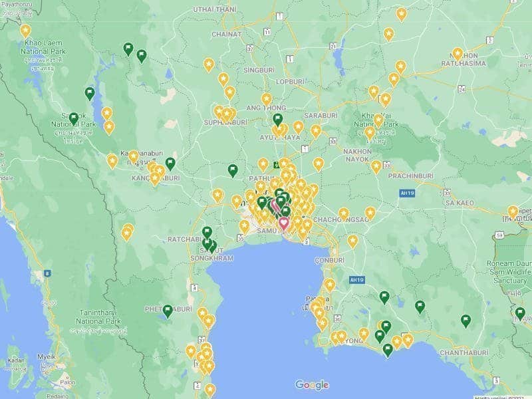Click the Uthai Thani city label
Image resolution: width=532 pixels, height=399 pixels.
pyautogui.click(x=214, y=9)
